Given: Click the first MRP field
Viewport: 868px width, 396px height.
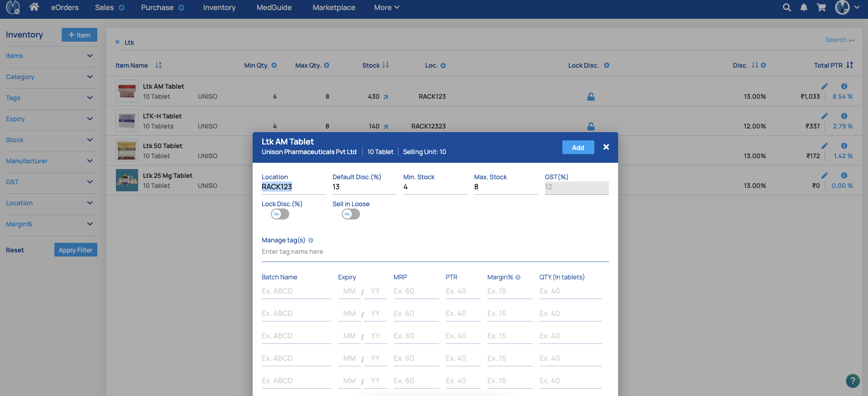Looking at the screenshot, I should click(416, 291).
